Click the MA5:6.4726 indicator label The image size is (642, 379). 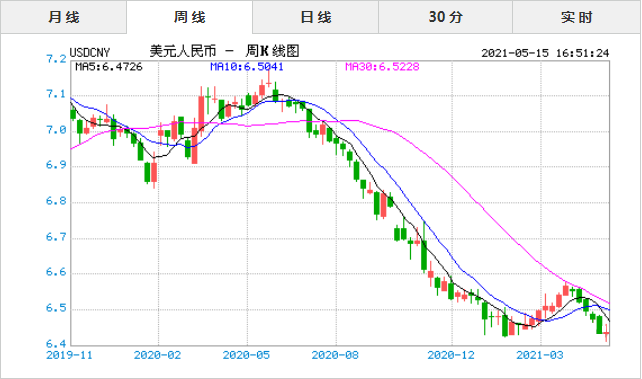point(109,67)
